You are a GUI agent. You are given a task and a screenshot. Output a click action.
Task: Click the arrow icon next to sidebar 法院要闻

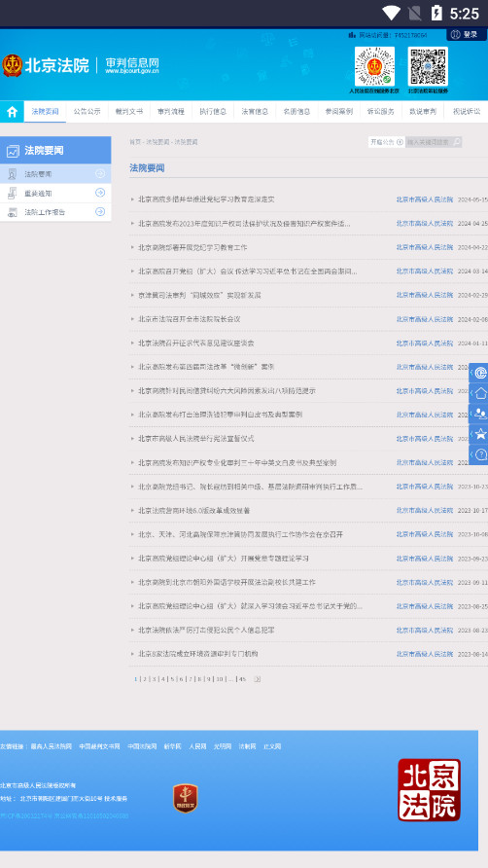(x=100, y=174)
